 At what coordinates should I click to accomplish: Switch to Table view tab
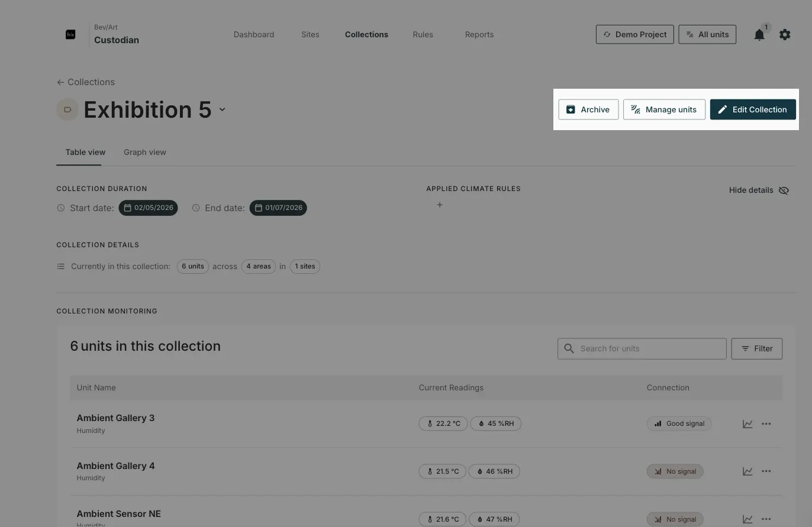(x=85, y=152)
